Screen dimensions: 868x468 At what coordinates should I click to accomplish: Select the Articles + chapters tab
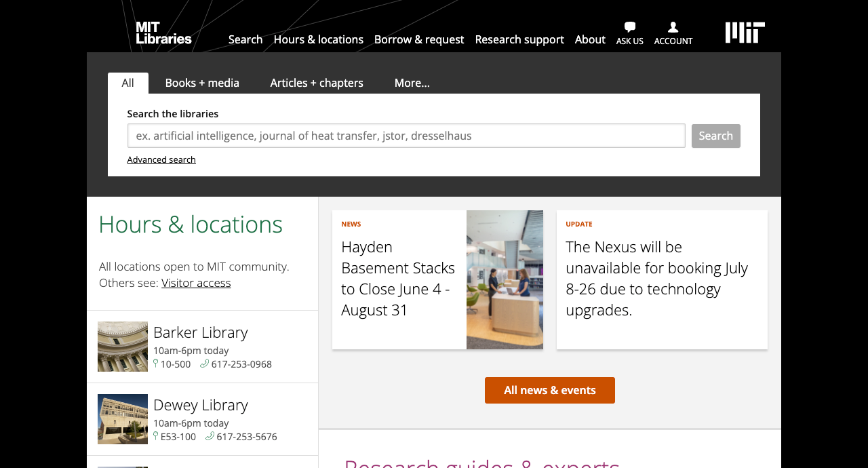pyautogui.click(x=317, y=83)
